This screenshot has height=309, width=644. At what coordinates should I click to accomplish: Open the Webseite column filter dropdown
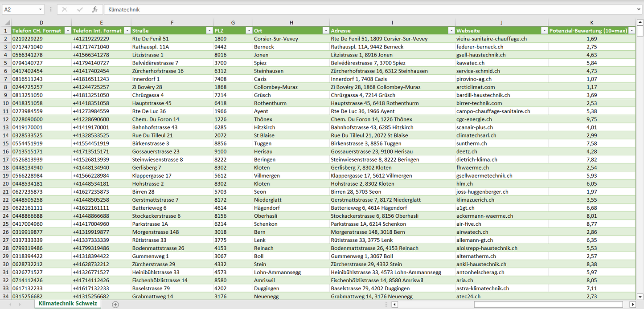(544, 31)
